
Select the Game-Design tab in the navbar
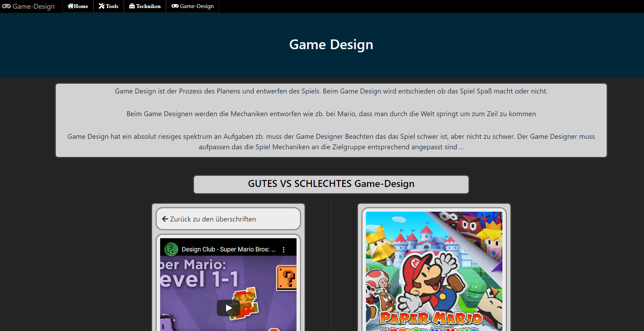tap(193, 6)
